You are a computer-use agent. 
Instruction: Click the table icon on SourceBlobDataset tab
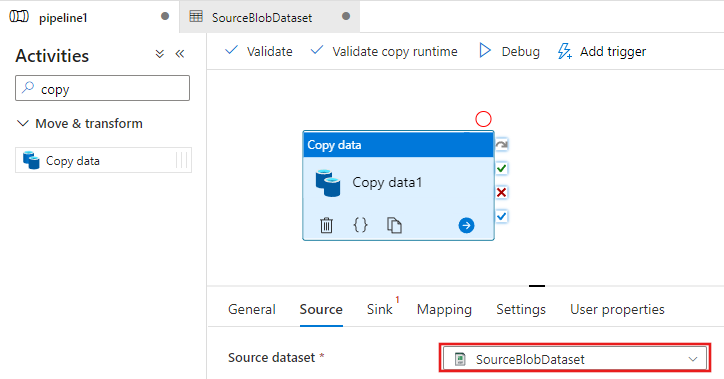point(196,17)
